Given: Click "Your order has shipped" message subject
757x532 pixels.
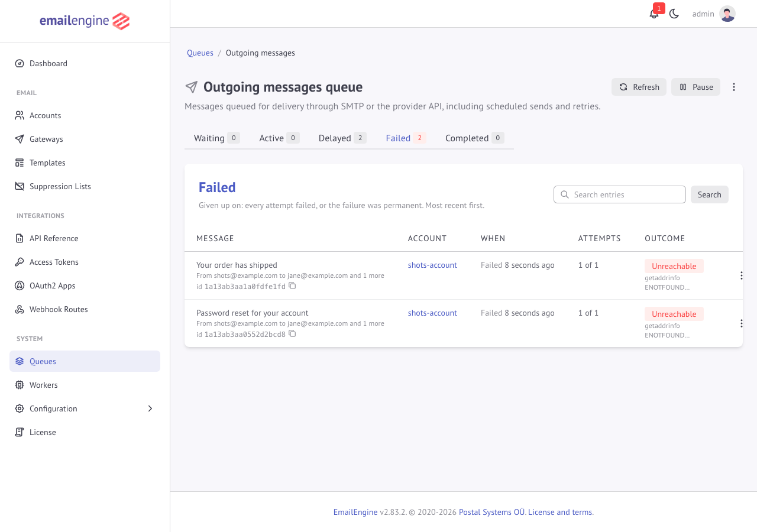Looking at the screenshot, I should pyautogui.click(x=237, y=265).
